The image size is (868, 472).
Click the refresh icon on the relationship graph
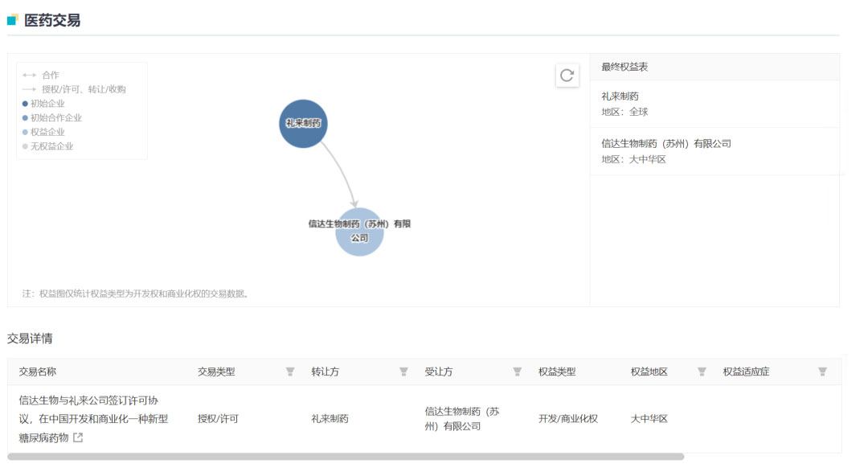point(567,76)
